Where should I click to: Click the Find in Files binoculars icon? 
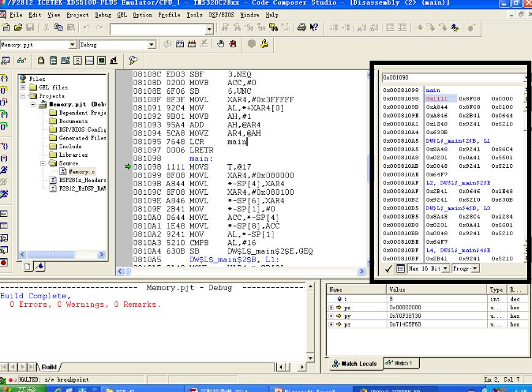point(273,28)
